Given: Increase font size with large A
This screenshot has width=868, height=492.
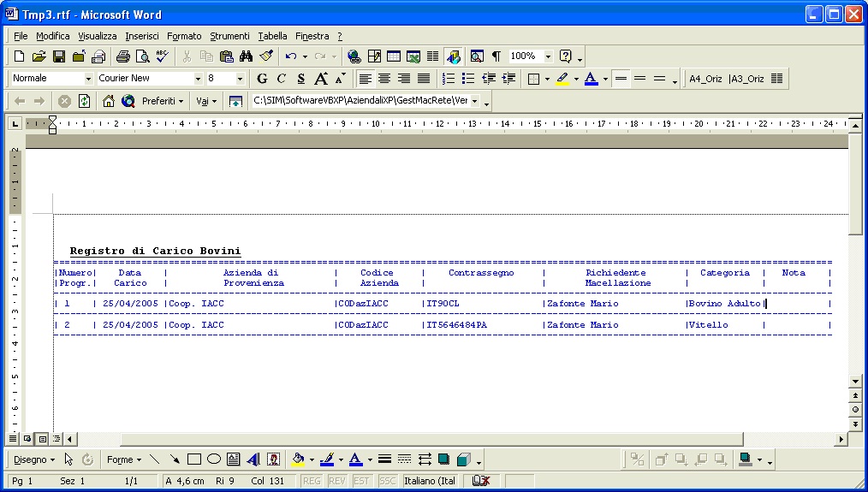Looking at the screenshot, I should [x=320, y=79].
